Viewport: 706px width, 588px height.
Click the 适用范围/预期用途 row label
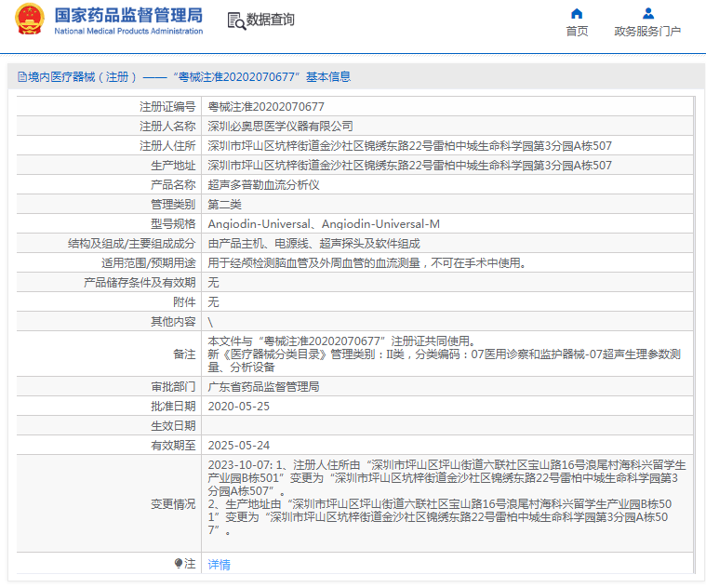pyautogui.click(x=148, y=263)
